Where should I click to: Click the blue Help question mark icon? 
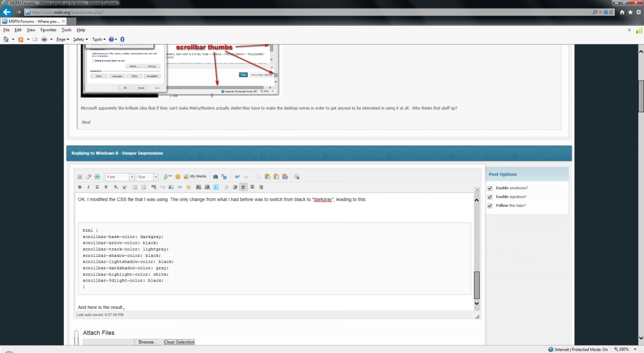[x=111, y=39]
